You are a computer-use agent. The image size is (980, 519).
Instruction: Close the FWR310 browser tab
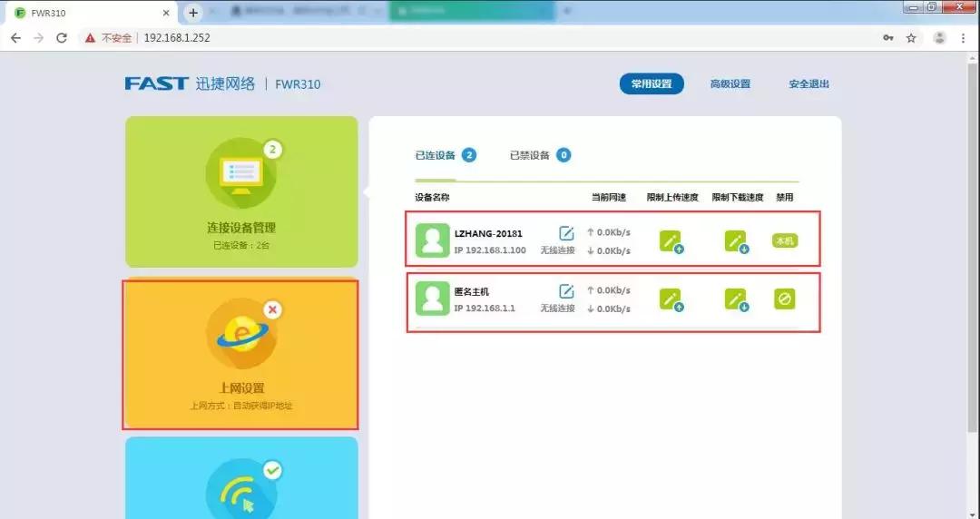(166, 13)
